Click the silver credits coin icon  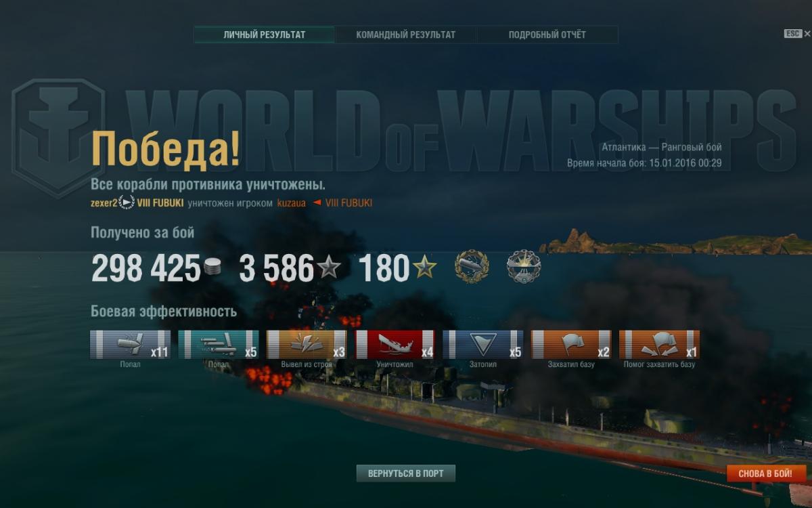212,268
